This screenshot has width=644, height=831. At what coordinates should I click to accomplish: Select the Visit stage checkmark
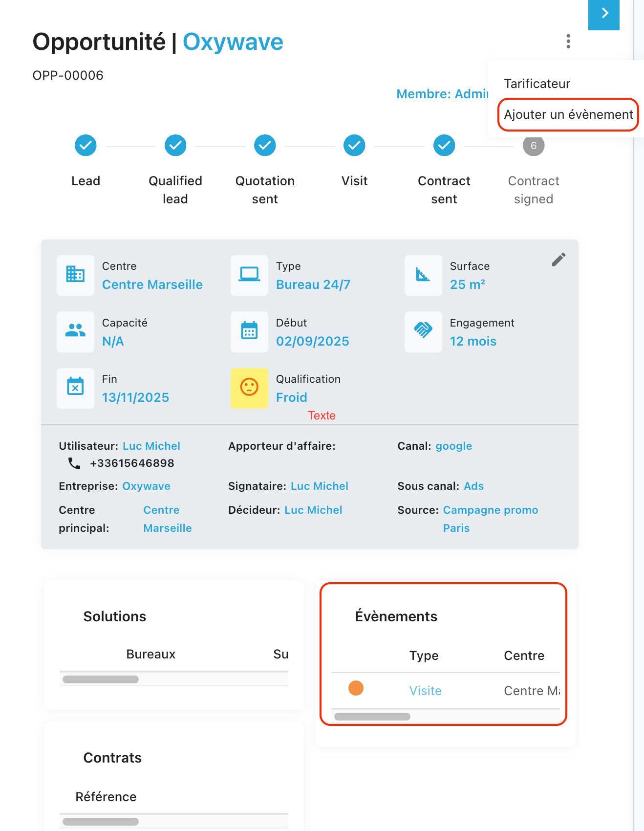pos(354,146)
